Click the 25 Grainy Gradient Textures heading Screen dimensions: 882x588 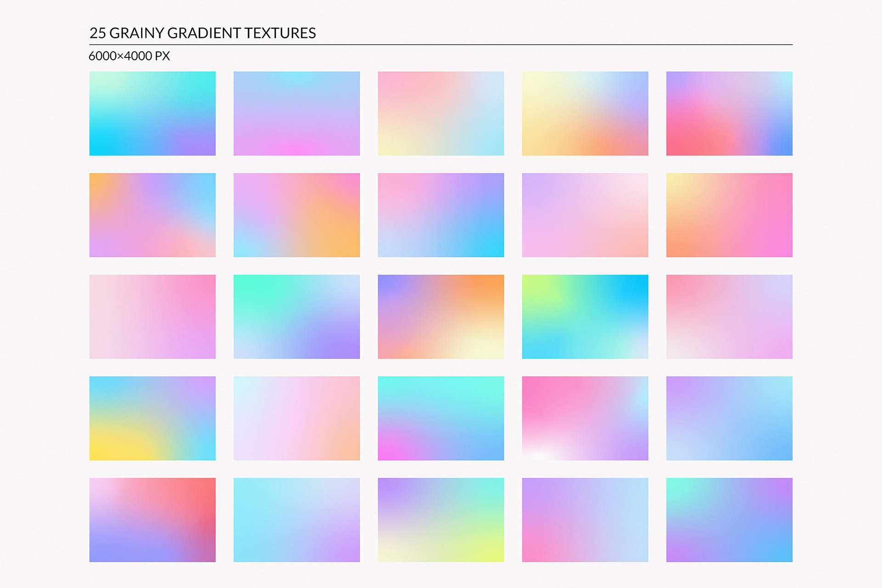(203, 33)
